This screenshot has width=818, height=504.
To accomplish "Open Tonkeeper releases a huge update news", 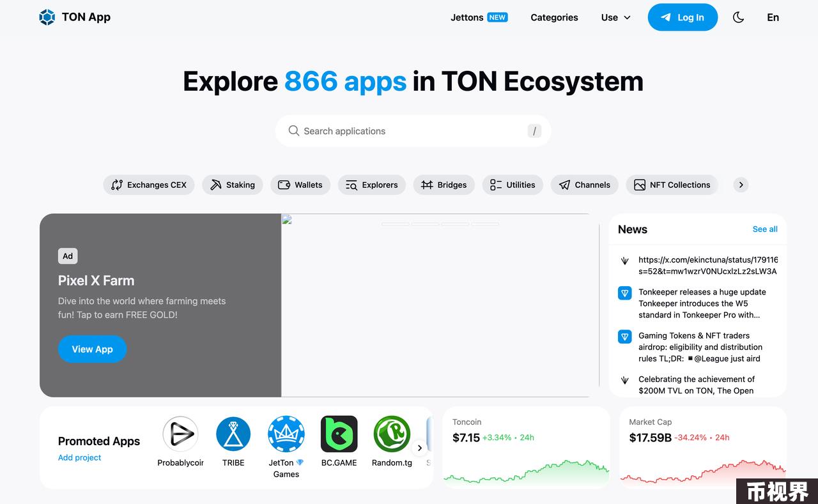I will 702,303.
